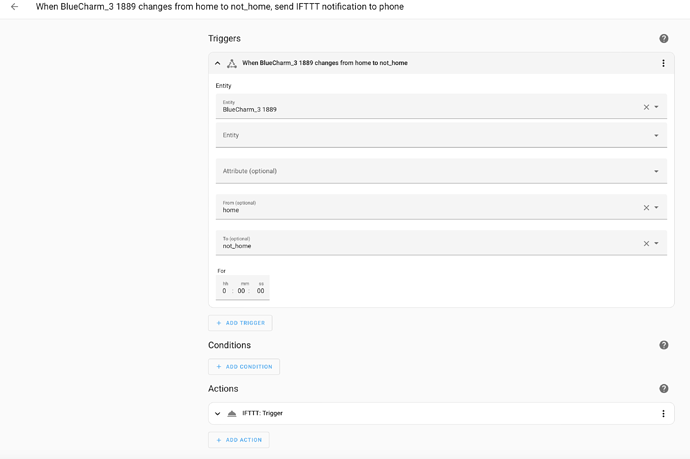The image size is (690, 459).
Task: Open the To state dropdown arrow
Action: click(x=657, y=243)
